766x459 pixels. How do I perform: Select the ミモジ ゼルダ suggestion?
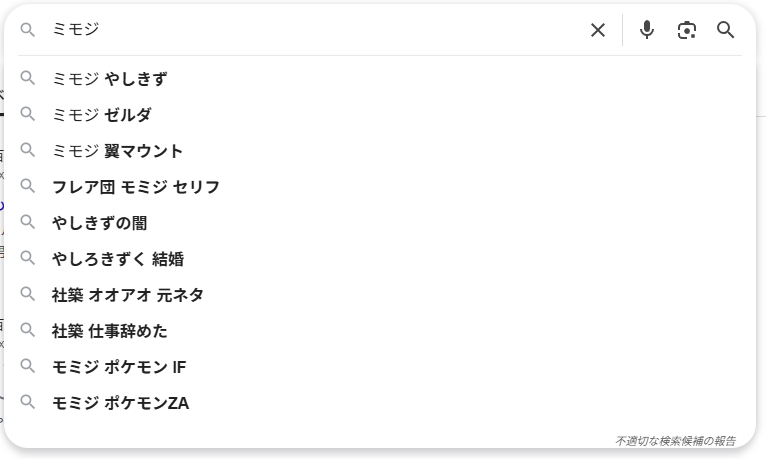click(x=102, y=115)
